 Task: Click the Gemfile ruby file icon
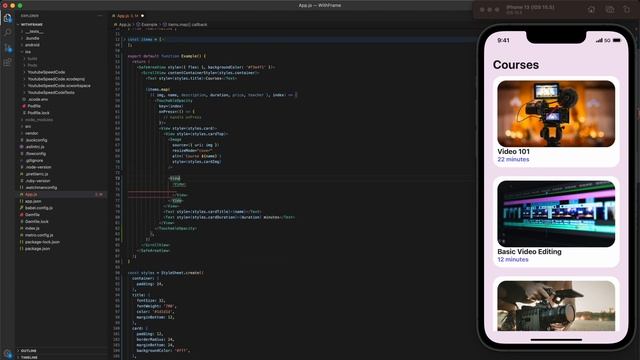[21, 215]
